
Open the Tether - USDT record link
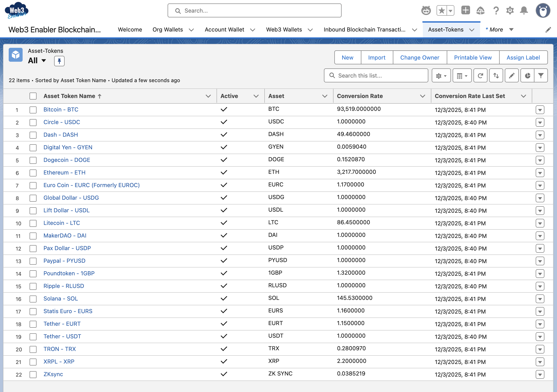tap(62, 336)
